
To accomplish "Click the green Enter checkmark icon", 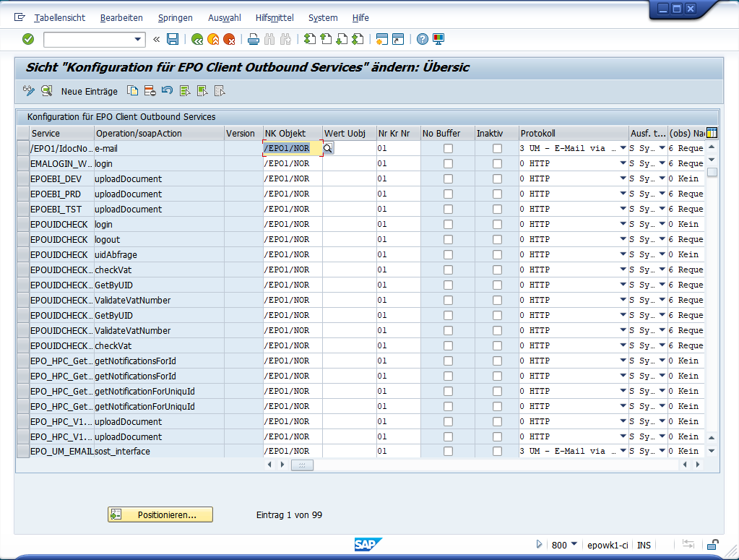I will [x=28, y=39].
